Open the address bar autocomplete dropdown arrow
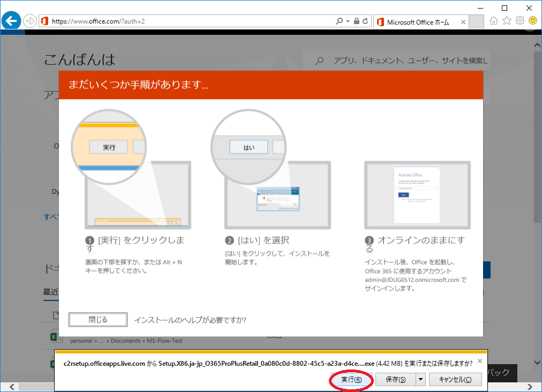This screenshot has height=392, width=542. coord(348,21)
